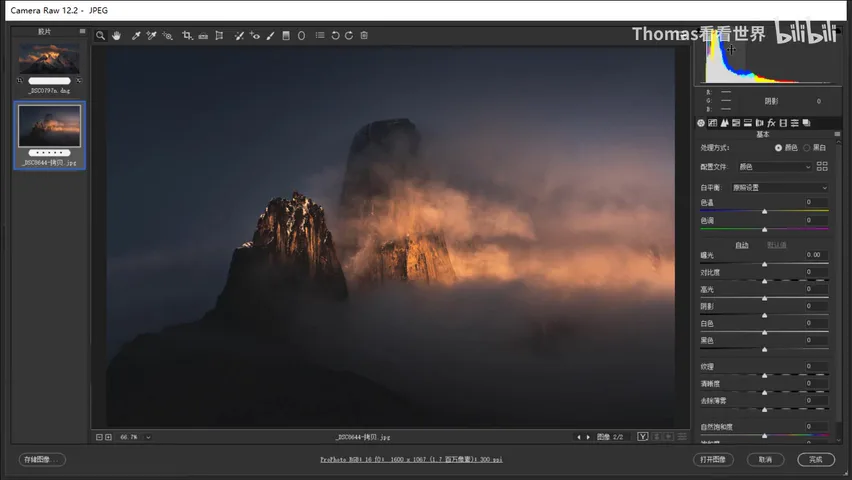Select the Red Eye Removal tool

pos(255,35)
